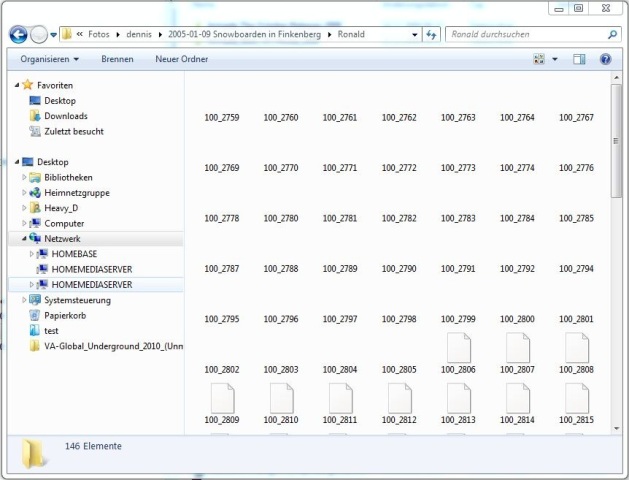Click the change view icon
The image size is (629, 480).
[x=539, y=60]
